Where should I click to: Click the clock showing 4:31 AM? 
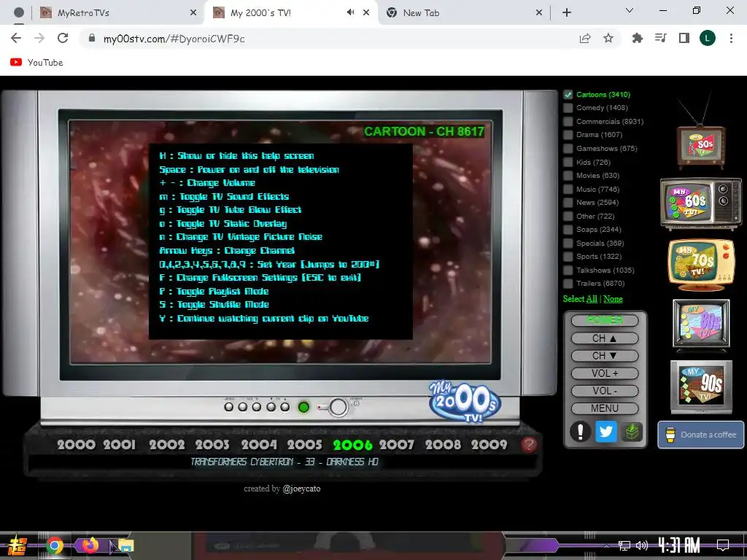coord(679,545)
